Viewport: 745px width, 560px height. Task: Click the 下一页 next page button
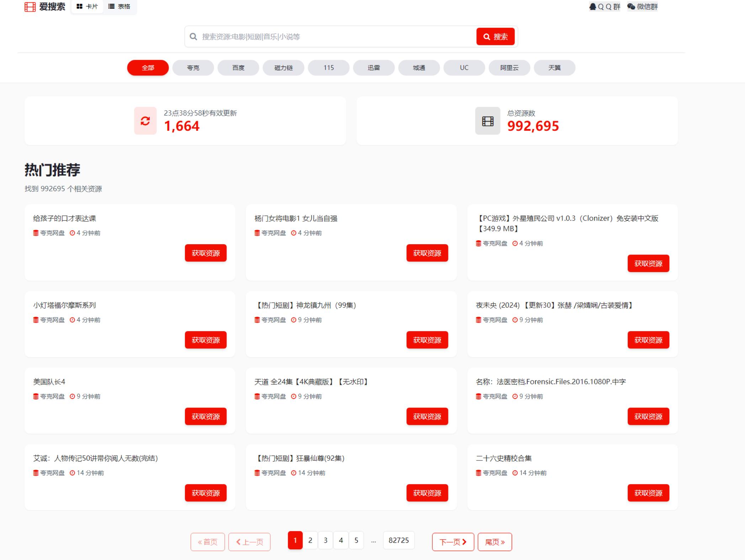(x=453, y=542)
